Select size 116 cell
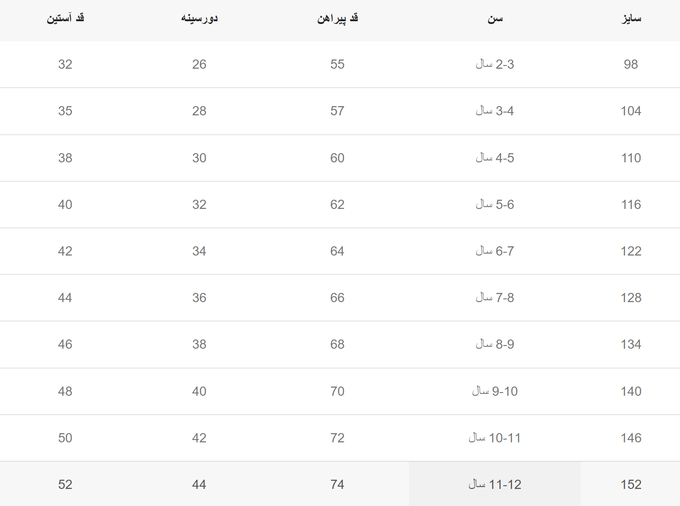This screenshot has height=506, width=680. [631, 205]
